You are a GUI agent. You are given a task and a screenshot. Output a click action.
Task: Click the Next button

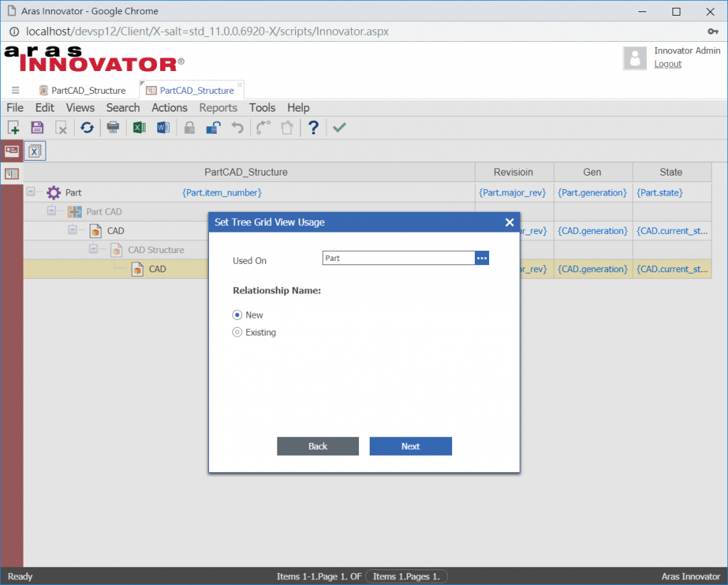410,446
